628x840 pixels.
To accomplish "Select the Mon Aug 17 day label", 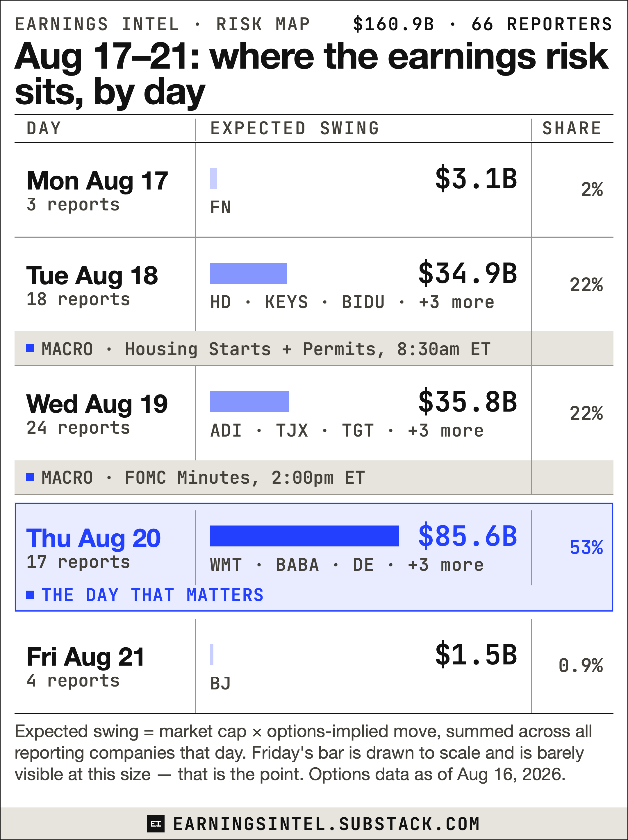I will [x=97, y=181].
